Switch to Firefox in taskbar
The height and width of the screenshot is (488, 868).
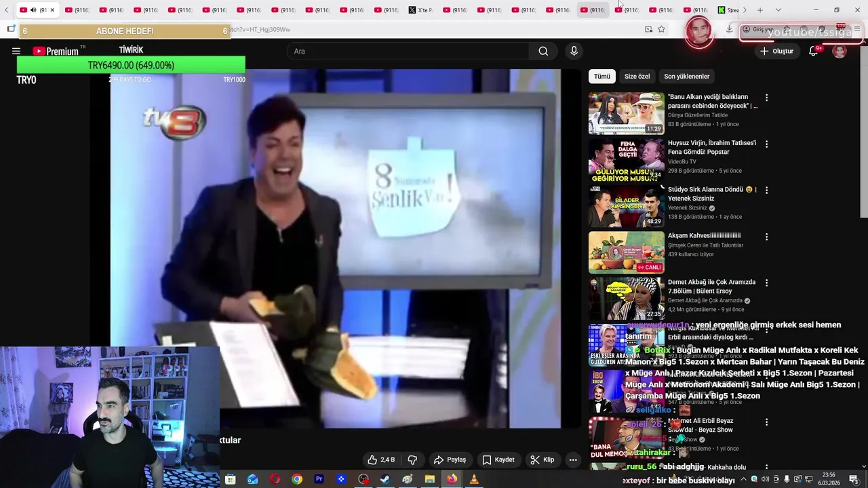452,479
